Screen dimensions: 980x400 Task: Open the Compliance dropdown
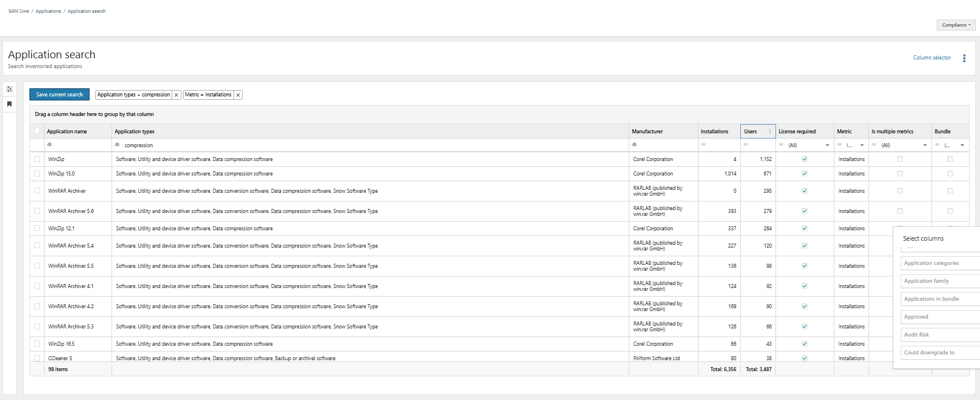[956, 25]
